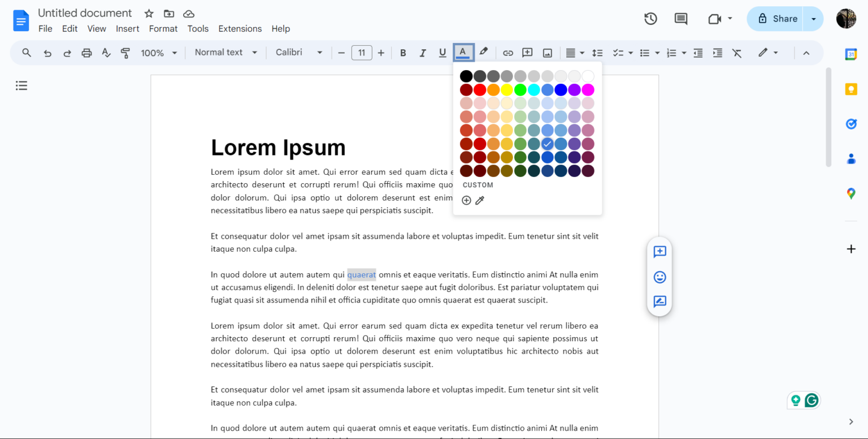Open the document outline icon
The height and width of the screenshot is (439, 868).
[x=21, y=85]
